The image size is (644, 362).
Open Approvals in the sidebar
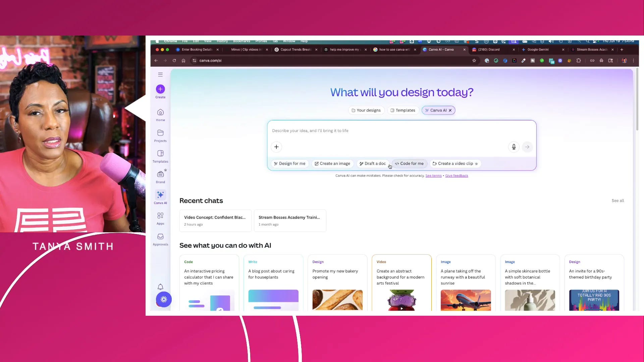point(160,239)
